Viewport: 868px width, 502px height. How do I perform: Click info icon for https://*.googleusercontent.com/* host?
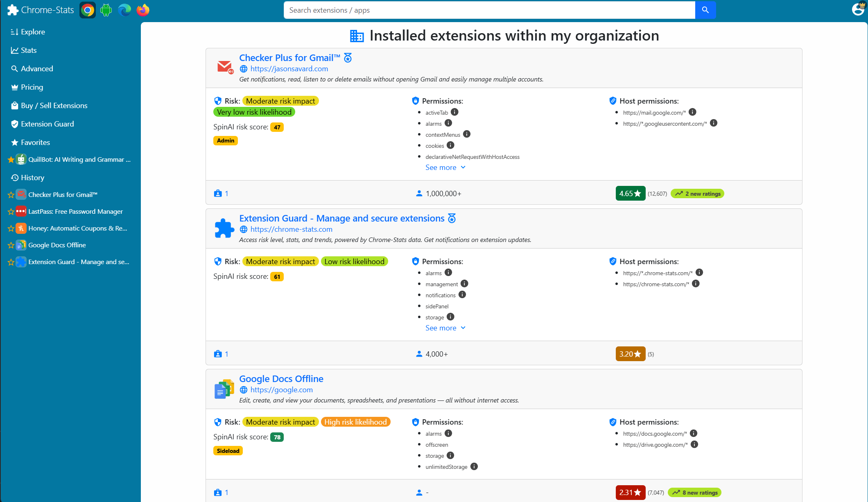click(714, 123)
